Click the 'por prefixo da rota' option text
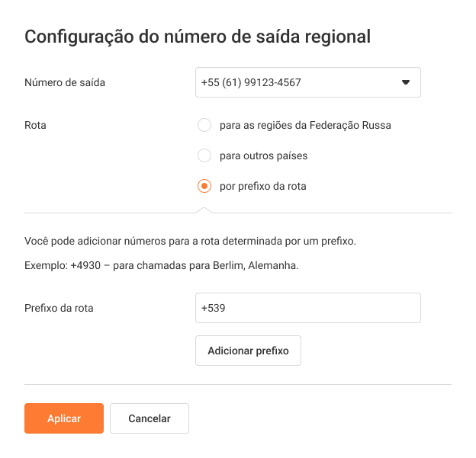The width and height of the screenshot is (476, 458). [x=262, y=186]
